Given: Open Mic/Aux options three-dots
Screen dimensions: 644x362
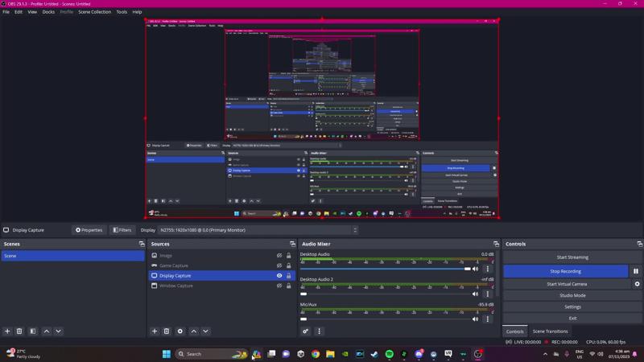Looking at the screenshot, I should [488, 319].
